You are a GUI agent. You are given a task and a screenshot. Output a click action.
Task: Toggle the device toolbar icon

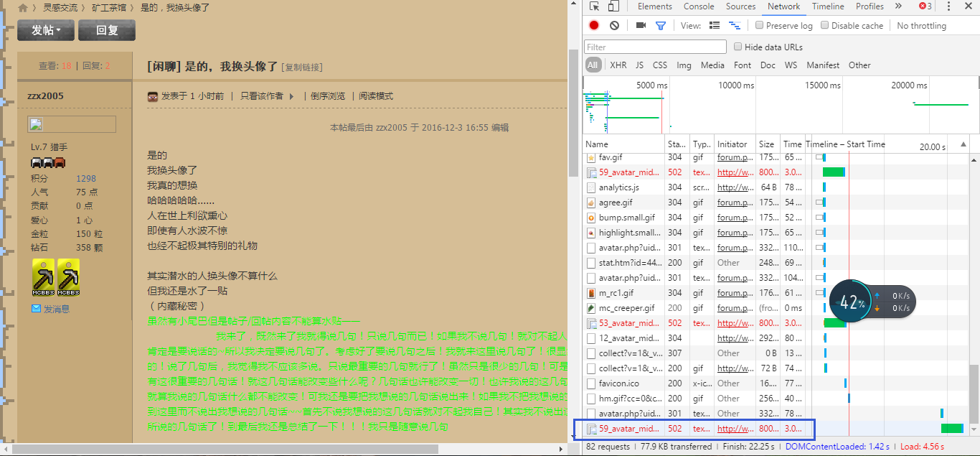pos(613,6)
